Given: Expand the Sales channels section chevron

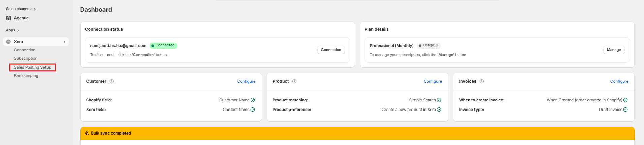Looking at the screenshot, I should coord(35,9).
